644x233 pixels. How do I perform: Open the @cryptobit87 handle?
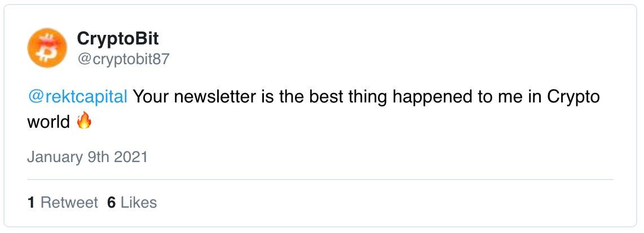pyautogui.click(x=122, y=59)
